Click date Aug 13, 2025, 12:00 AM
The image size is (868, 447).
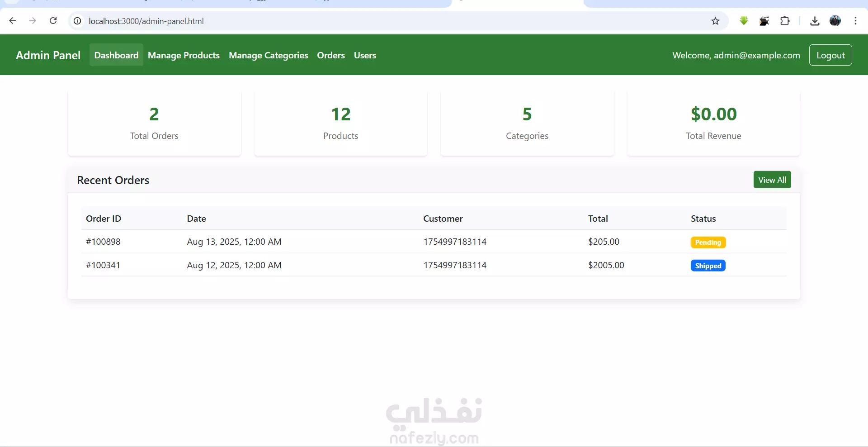pyautogui.click(x=234, y=242)
